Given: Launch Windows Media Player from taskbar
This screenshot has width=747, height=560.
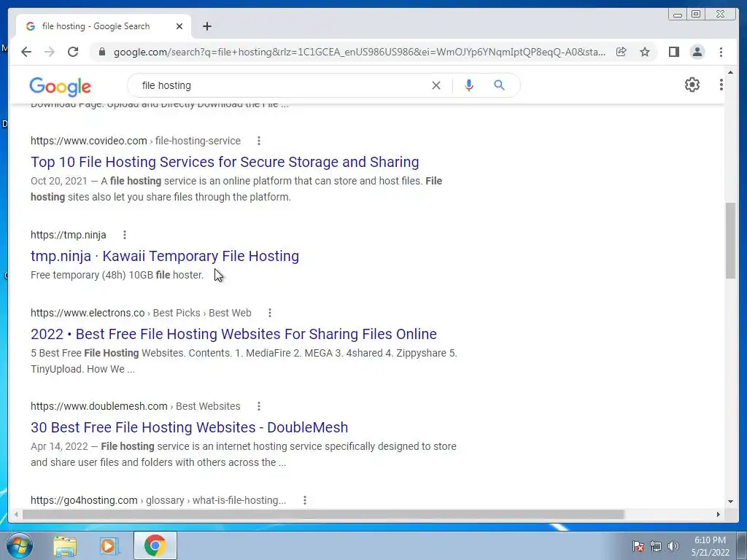Looking at the screenshot, I should [x=109, y=545].
